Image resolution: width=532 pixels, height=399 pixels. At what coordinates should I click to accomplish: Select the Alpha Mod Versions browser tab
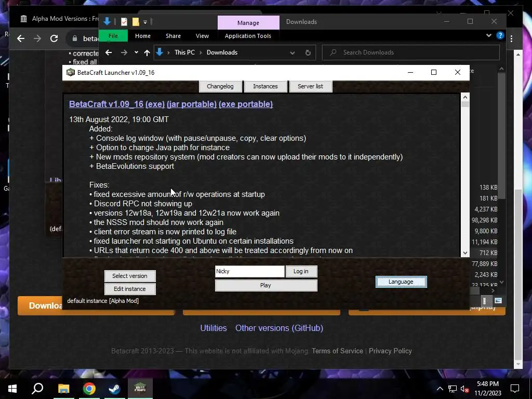[59, 19]
